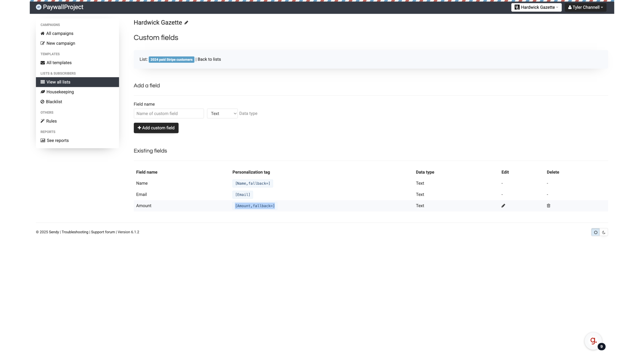
Task: Click New campaign sidebar item
Action: [x=61, y=43]
